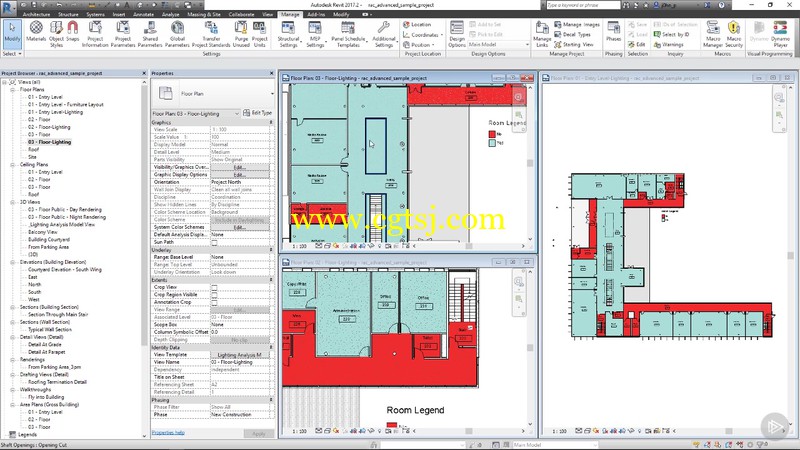Open Starting View settings
The image size is (800, 450).
coord(574,45)
